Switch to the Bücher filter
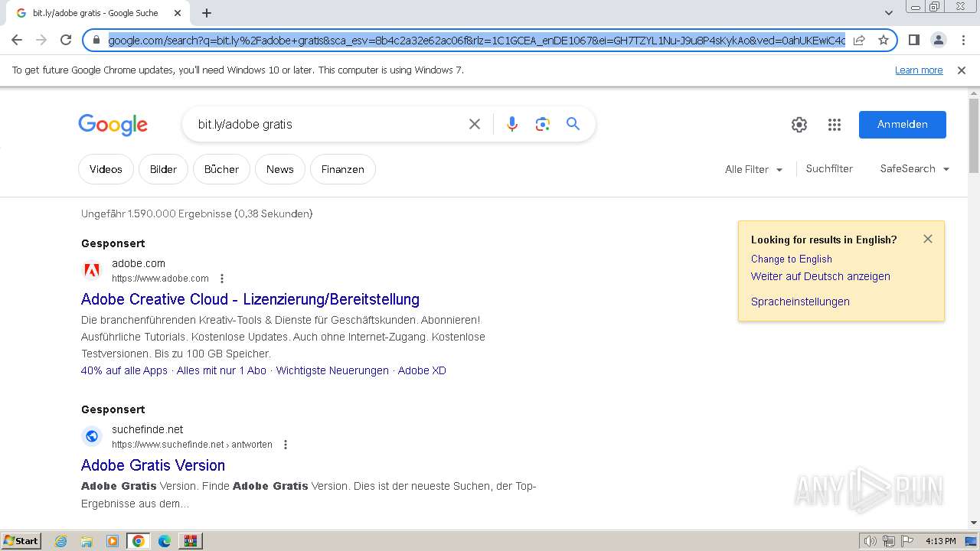Screen dimensions: 980x551 (x=221, y=169)
